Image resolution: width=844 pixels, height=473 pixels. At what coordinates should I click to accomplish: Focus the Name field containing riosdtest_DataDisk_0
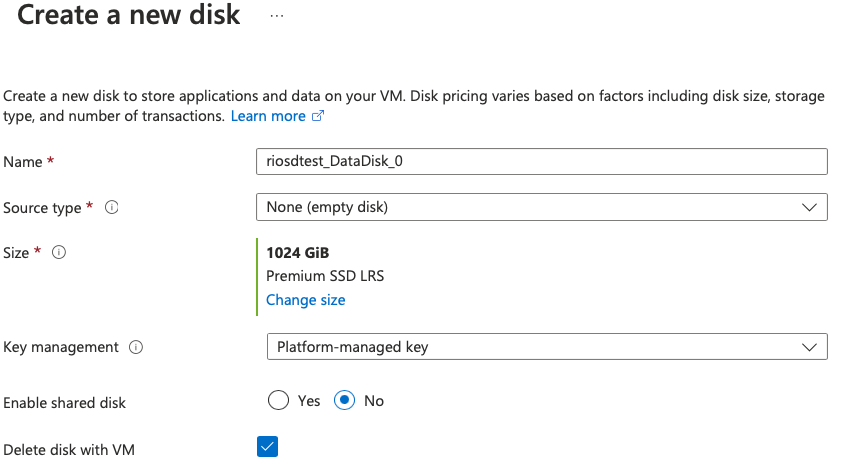(541, 161)
